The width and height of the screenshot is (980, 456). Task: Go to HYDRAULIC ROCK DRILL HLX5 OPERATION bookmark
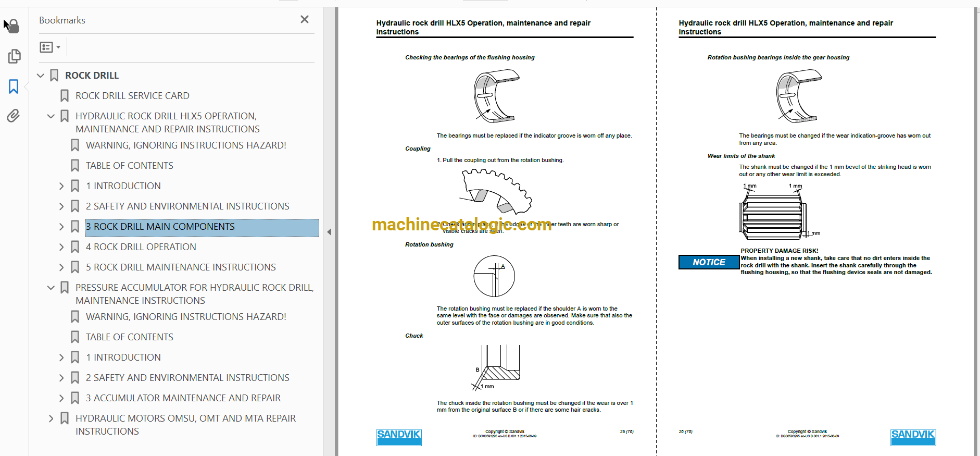[167, 122]
